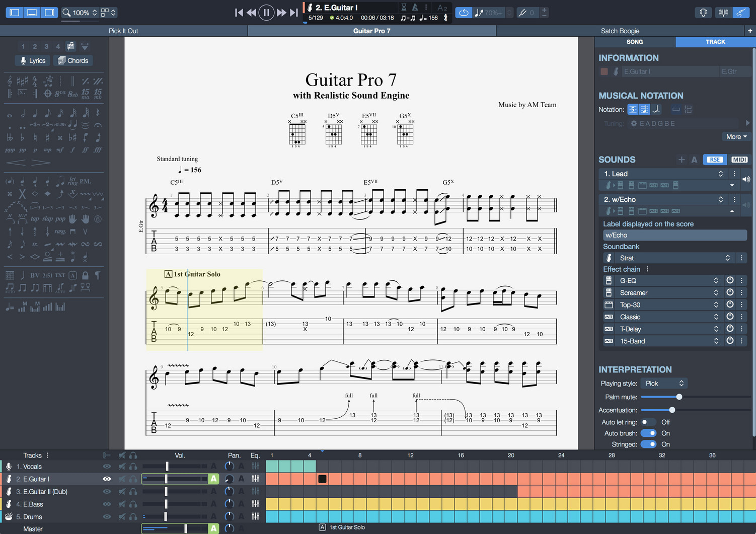Open the fretboard panel icon at top right
Image resolution: width=756 pixels, height=534 pixels.
[703, 12]
